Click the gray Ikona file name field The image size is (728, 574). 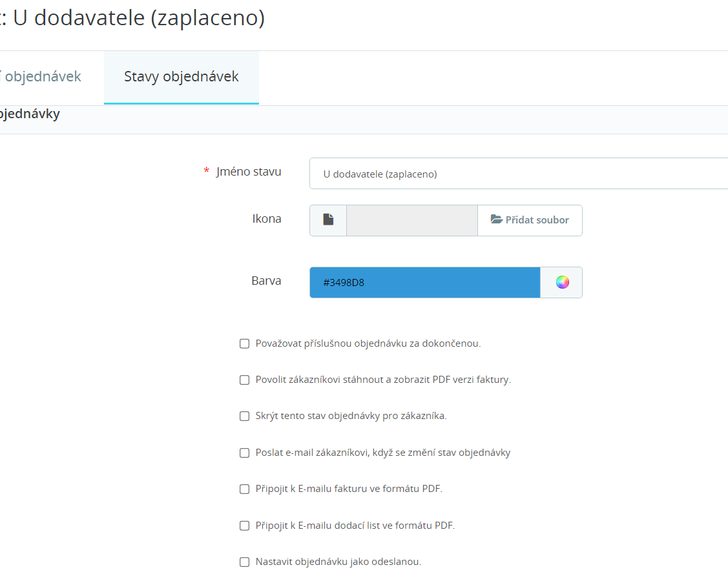[411, 220]
